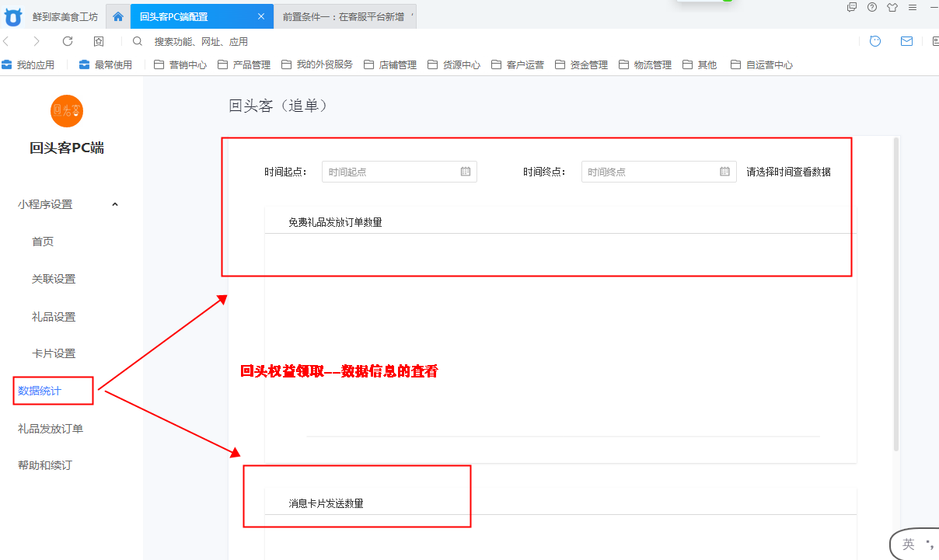Open the 店铺管理 bookmark folder
939x560 pixels.
click(x=390, y=65)
